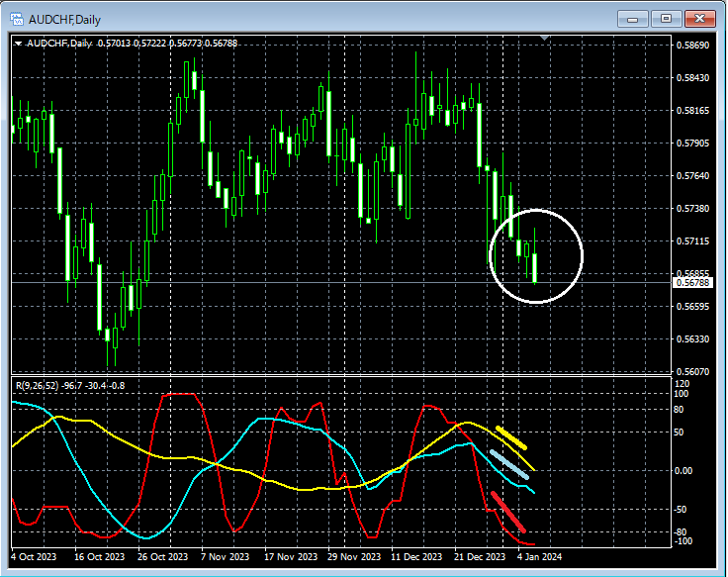Image resolution: width=728 pixels, height=577 pixels.
Task: Click the 0.57640 price scale value
Action: tap(692, 175)
